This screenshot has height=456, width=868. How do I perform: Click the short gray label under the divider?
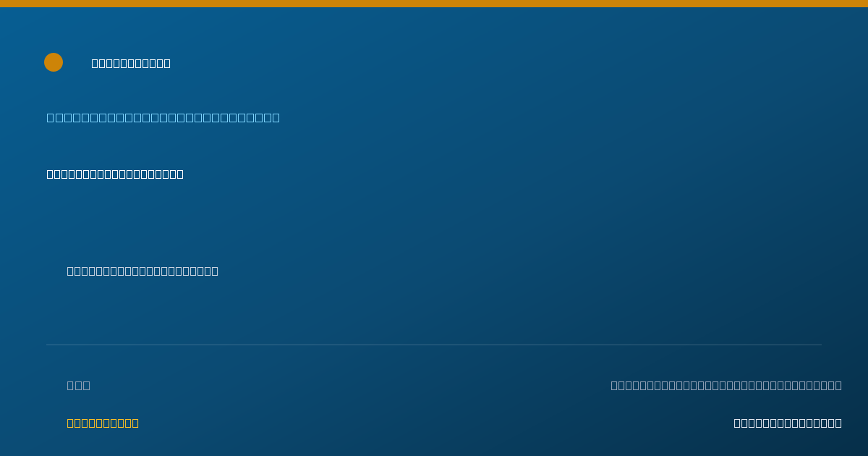(x=79, y=385)
